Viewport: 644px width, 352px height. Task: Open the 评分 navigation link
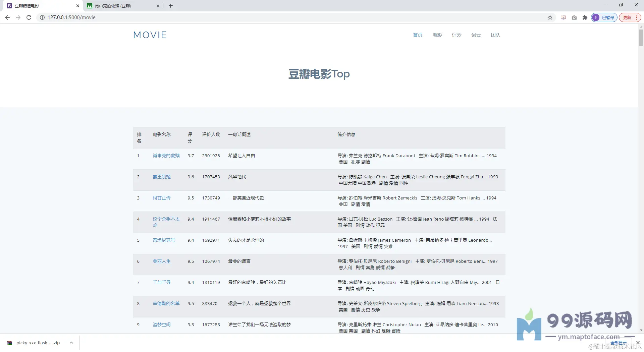457,35
